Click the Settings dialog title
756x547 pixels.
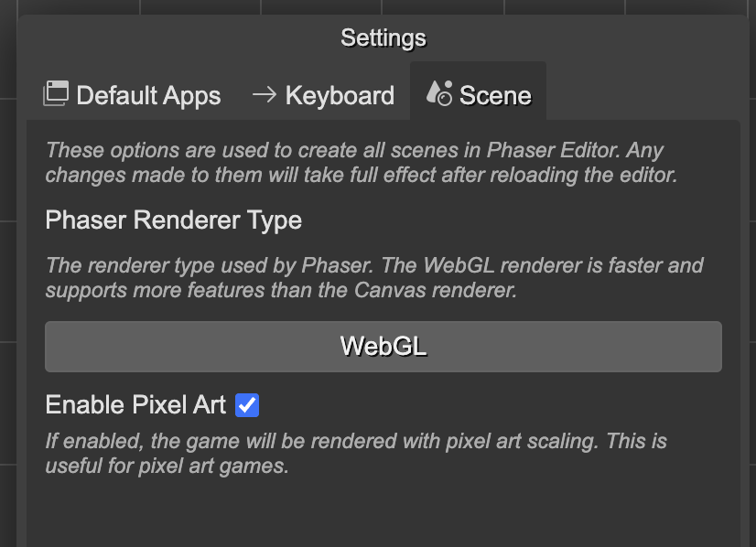point(383,38)
